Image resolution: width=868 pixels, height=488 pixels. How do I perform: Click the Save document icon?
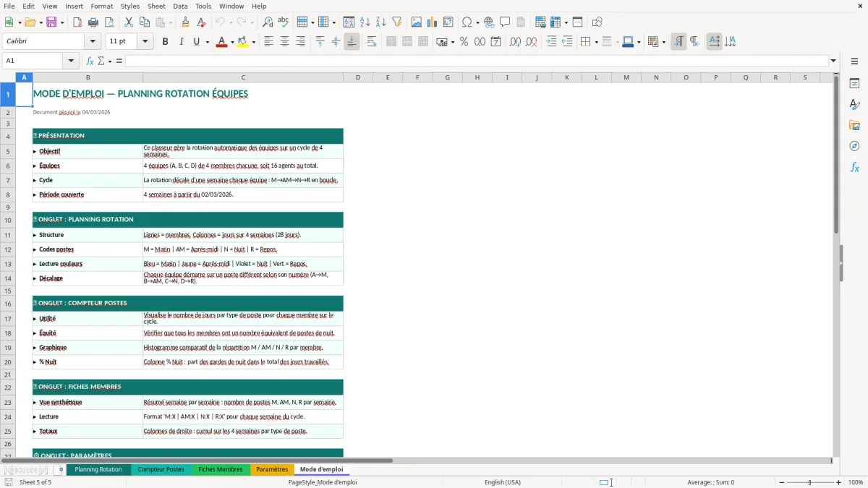[51, 22]
